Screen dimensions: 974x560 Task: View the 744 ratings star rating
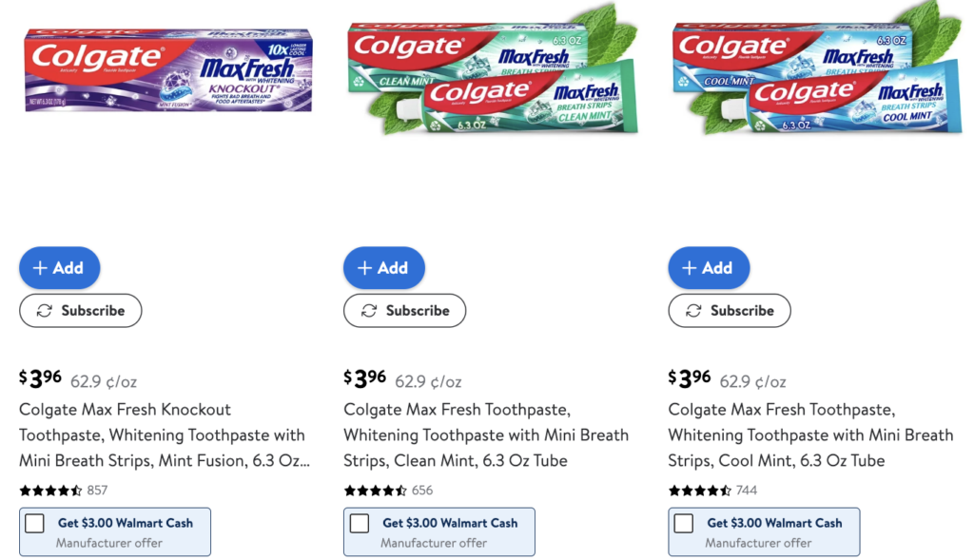tap(700, 491)
